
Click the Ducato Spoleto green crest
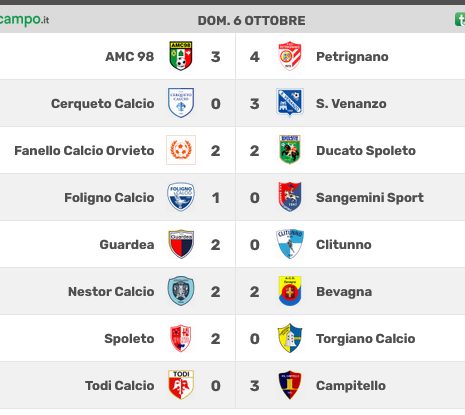point(290,150)
